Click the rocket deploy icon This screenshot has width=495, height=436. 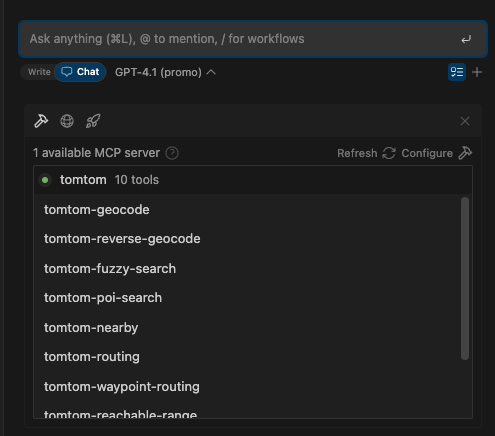(x=93, y=121)
